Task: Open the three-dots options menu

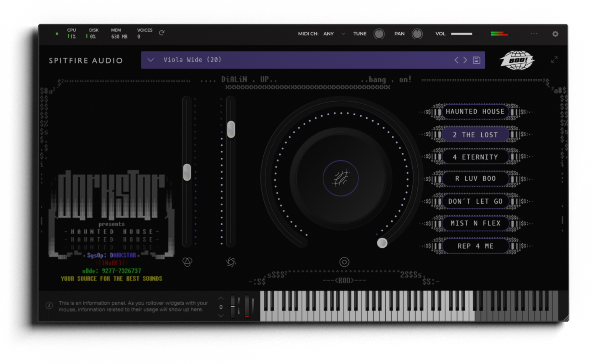Action: pos(534,34)
